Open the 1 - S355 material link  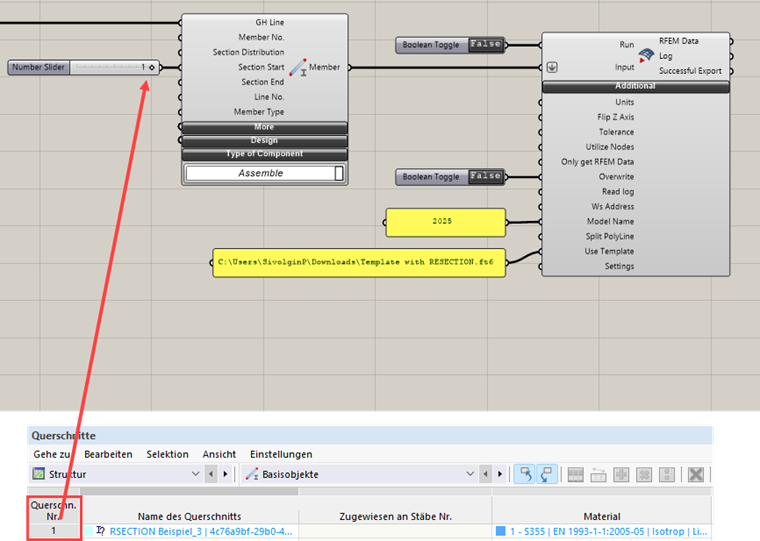click(608, 531)
